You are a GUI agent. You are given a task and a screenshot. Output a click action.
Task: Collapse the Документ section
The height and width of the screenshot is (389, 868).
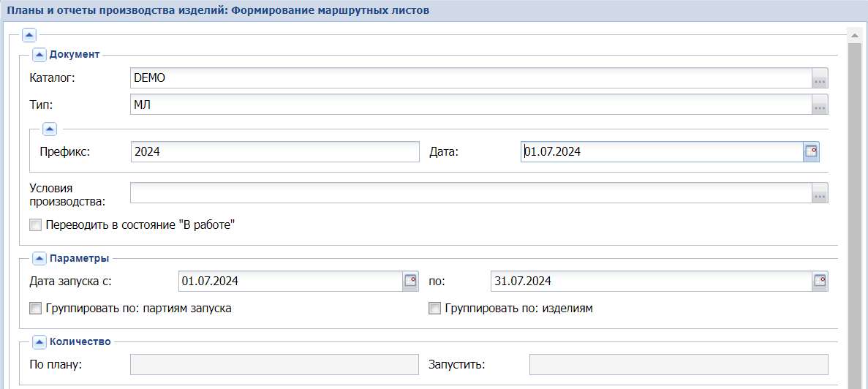coord(39,54)
